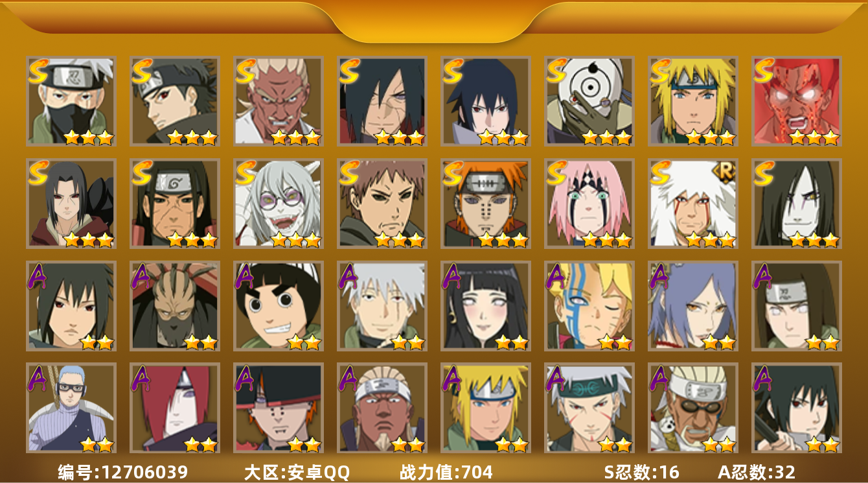Click blond Boruto with blue facial marks

589,305
